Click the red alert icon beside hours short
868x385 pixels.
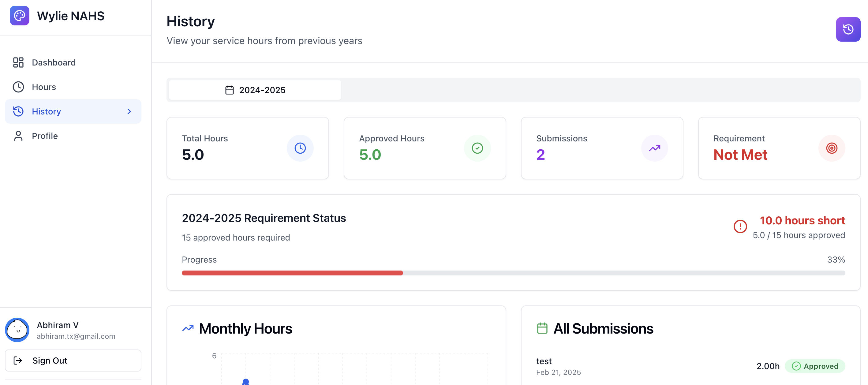coord(740,226)
